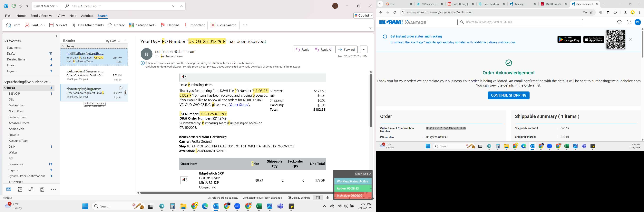The height and width of the screenshot is (212, 644).
Task: Switch to the Order Tracking browser tab
Action: [492, 4]
